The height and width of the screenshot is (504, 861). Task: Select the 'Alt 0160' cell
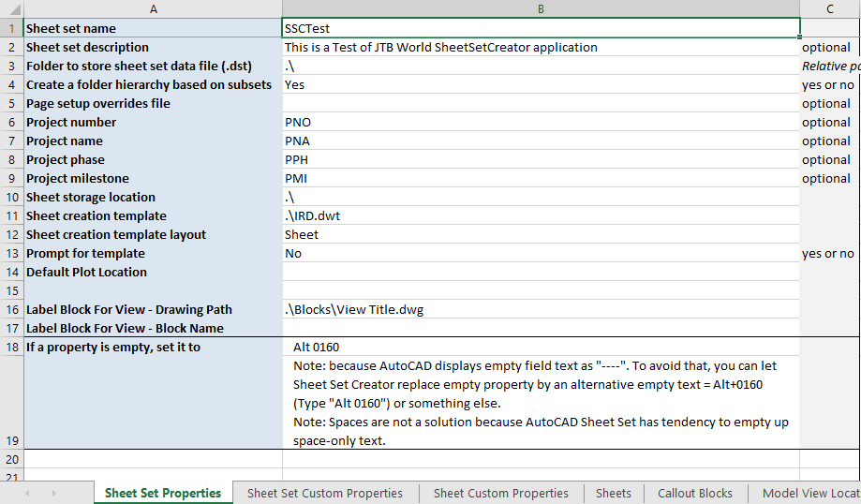click(541, 347)
